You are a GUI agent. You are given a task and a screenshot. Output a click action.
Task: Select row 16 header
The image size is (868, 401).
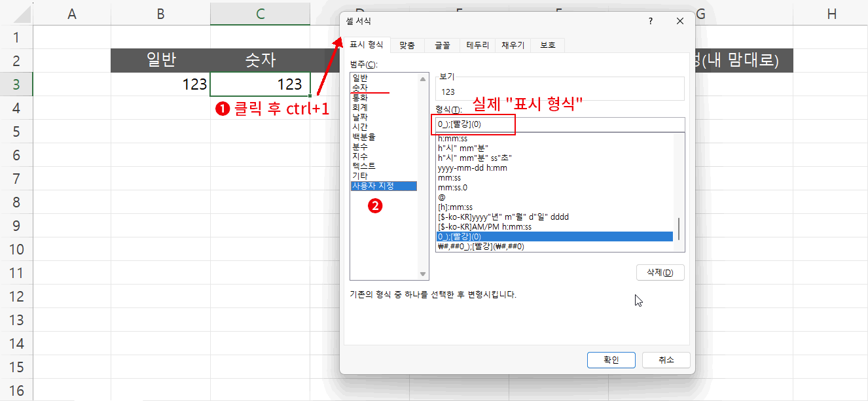pos(16,391)
